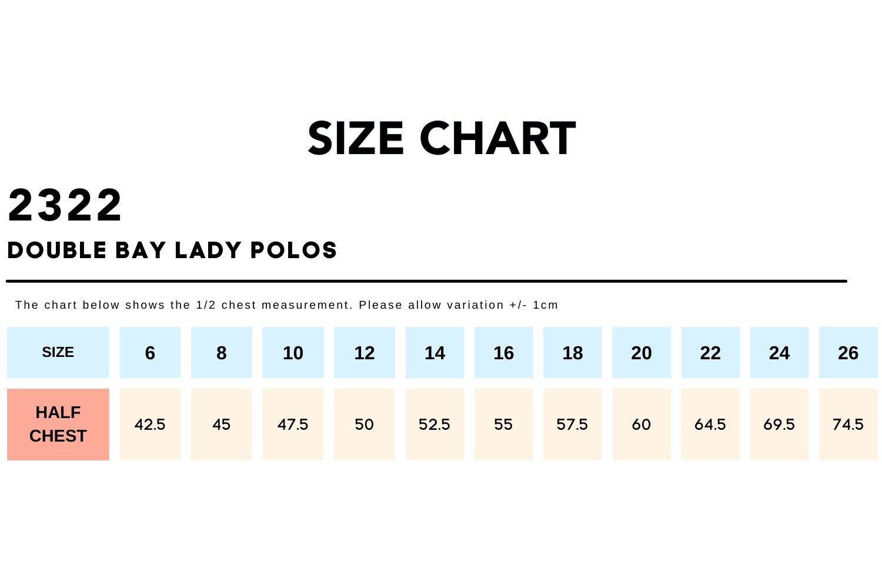Click the SIZE CHART title
882x588 pixels.
point(441,139)
